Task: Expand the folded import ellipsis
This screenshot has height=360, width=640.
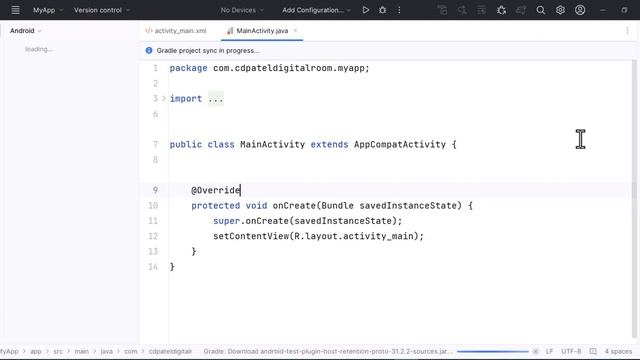Action: (216, 98)
